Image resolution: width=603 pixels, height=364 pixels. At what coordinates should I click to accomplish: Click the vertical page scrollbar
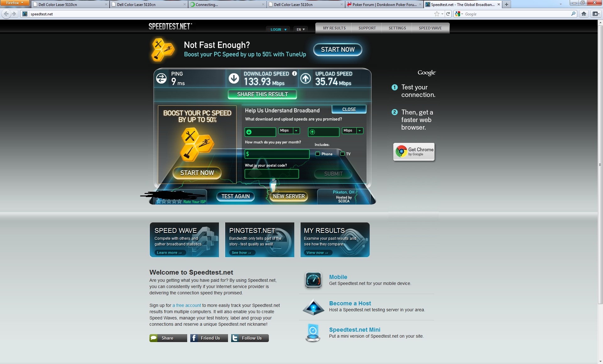(x=600, y=164)
